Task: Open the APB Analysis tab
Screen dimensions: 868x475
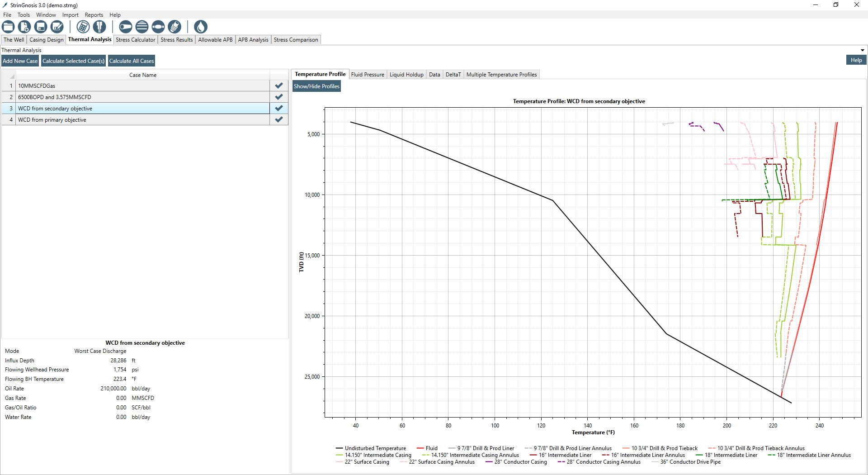Action: click(x=253, y=40)
